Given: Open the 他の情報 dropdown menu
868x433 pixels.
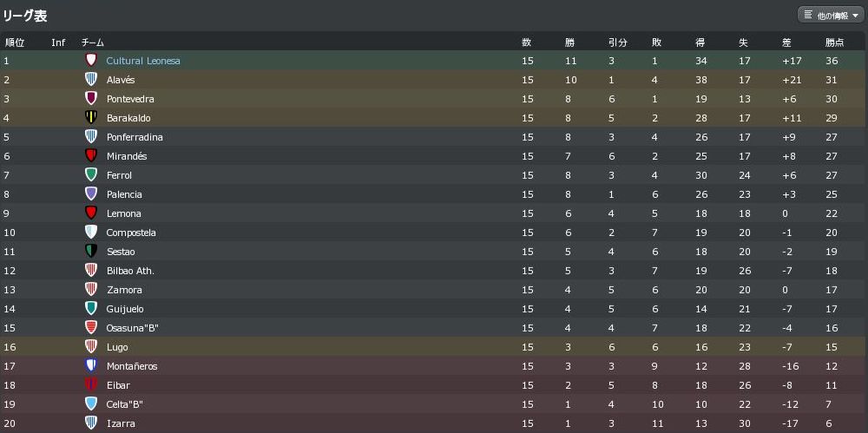Looking at the screenshot, I should (x=831, y=15).
